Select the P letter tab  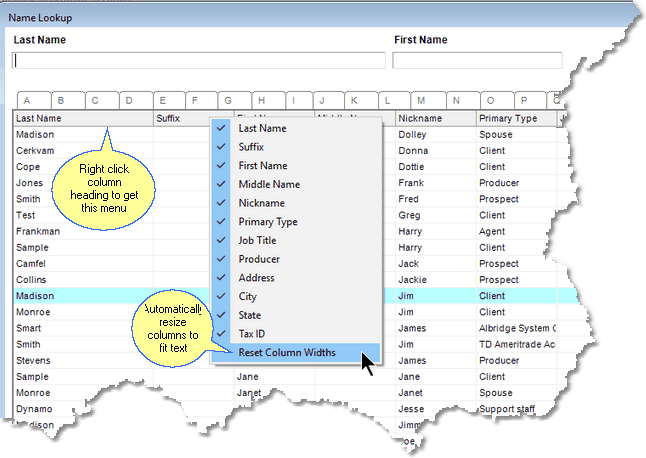(530, 100)
